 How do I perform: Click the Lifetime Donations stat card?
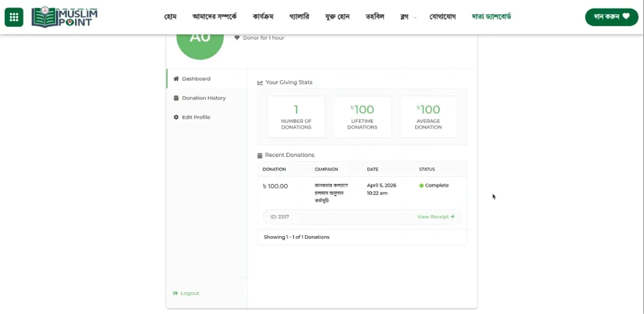click(362, 117)
